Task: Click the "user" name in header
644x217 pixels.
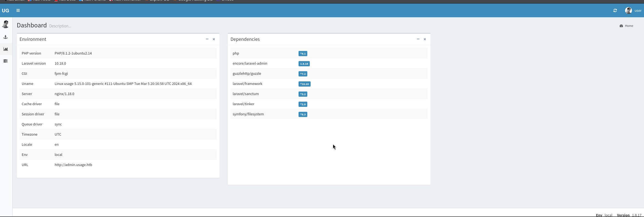Action: (x=638, y=10)
